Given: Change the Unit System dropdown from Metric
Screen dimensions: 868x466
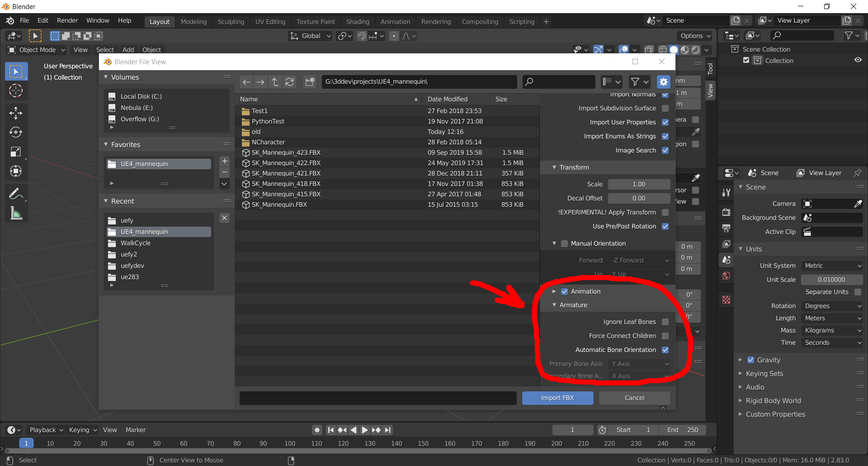Looking at the screenshot, I should pos(831,266).
